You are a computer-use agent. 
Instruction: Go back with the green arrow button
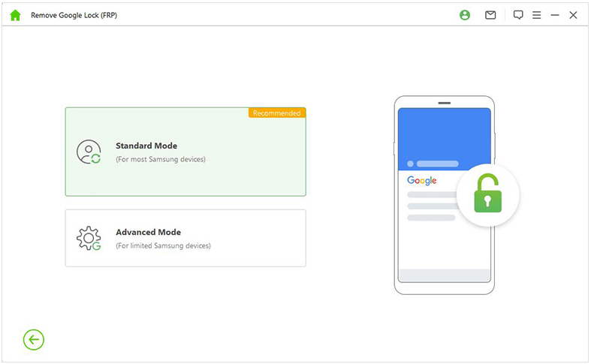pos(34,340)
